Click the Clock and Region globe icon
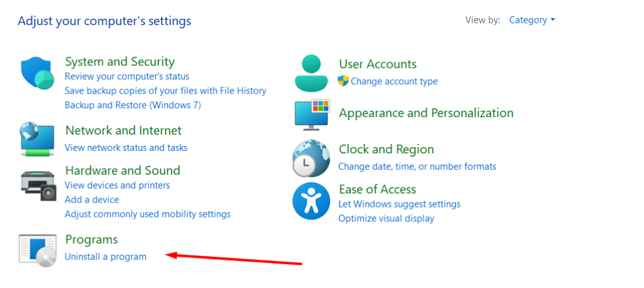Viewport: 644px width, 288px height. pos(311,158)
